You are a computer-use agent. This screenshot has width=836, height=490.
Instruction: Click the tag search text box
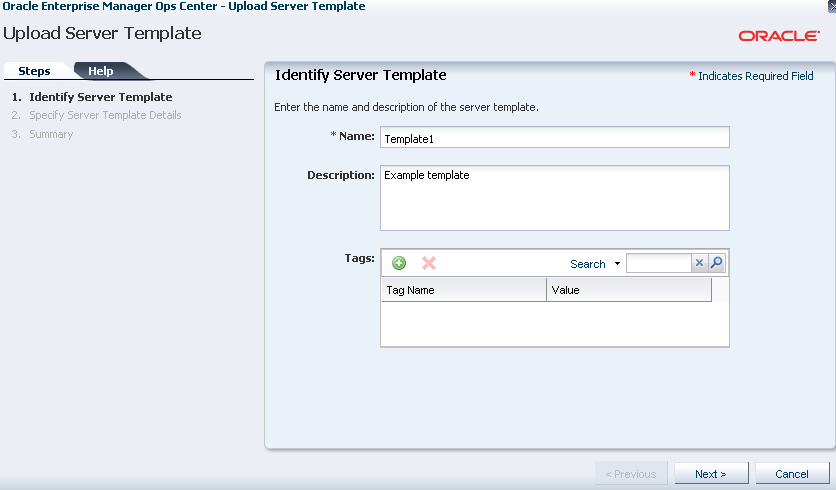point(658,263)
